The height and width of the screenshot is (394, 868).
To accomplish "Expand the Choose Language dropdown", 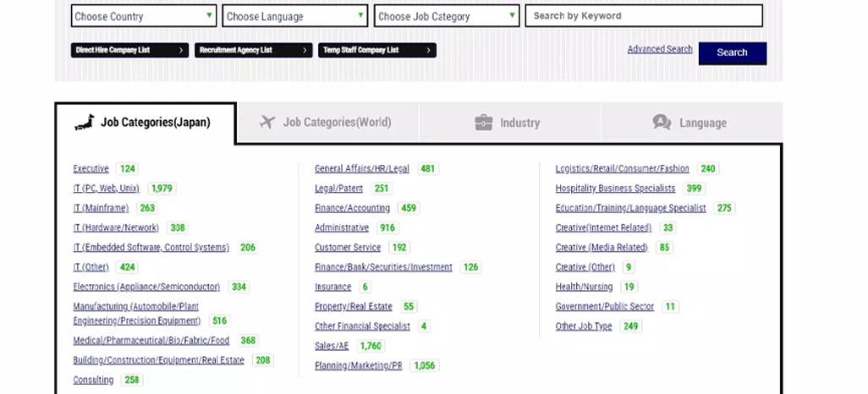I will pos(294,16).
